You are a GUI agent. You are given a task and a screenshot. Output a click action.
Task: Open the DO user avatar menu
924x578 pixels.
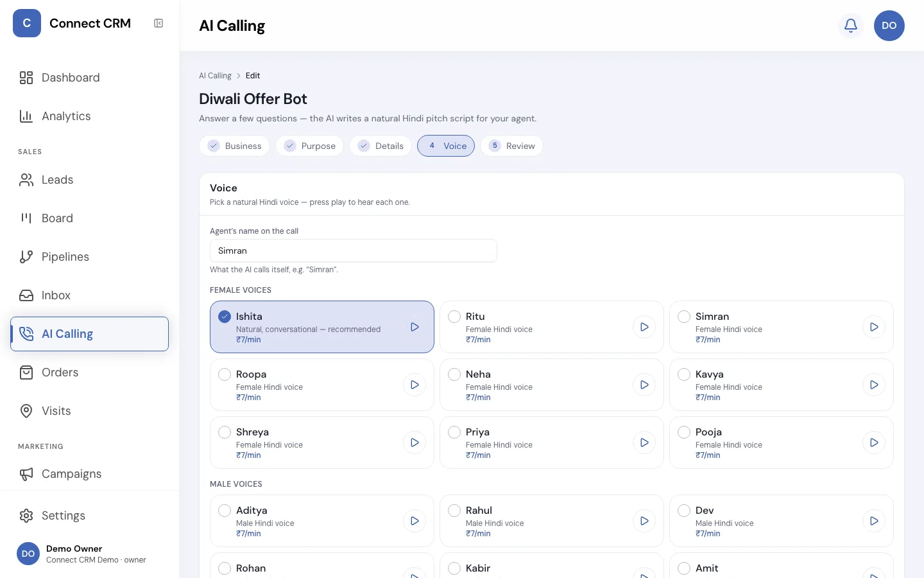point(889,26)
